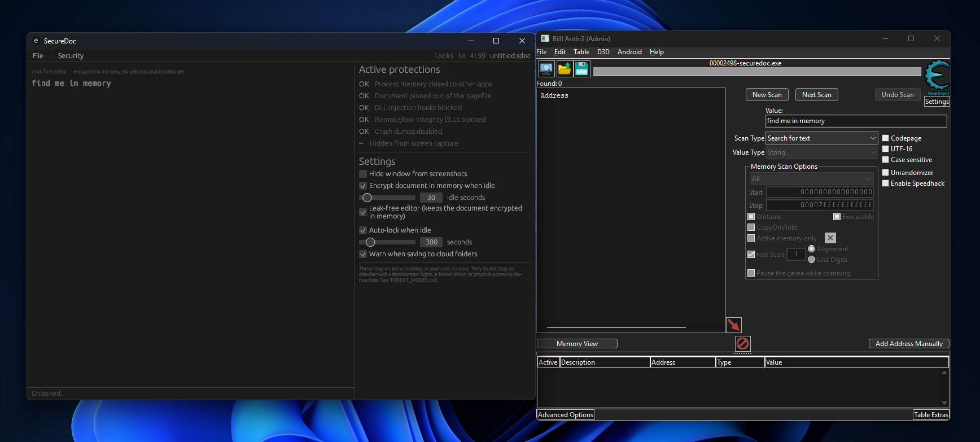Click the Next Scan button
The width and height of the screenshot is (980, 442).
[817, 95]
